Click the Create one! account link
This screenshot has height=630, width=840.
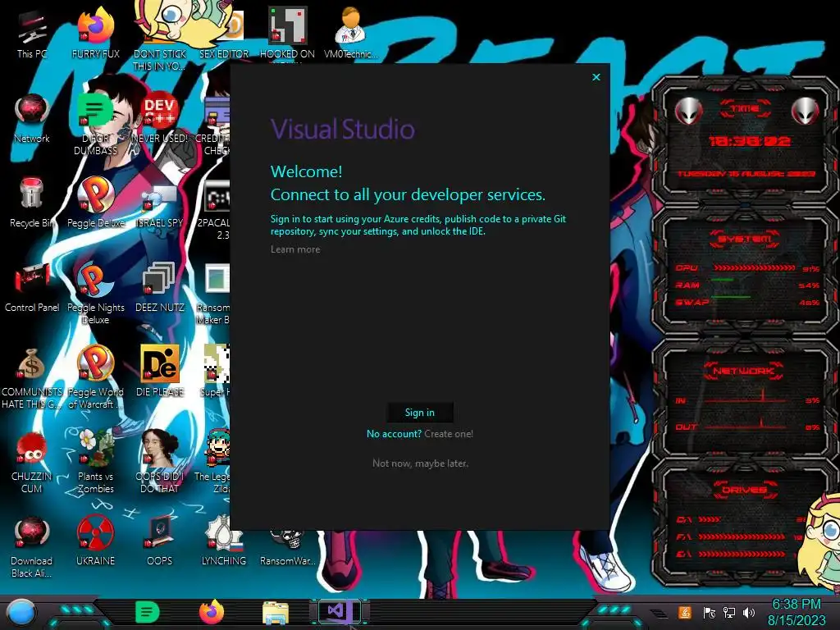449,434
